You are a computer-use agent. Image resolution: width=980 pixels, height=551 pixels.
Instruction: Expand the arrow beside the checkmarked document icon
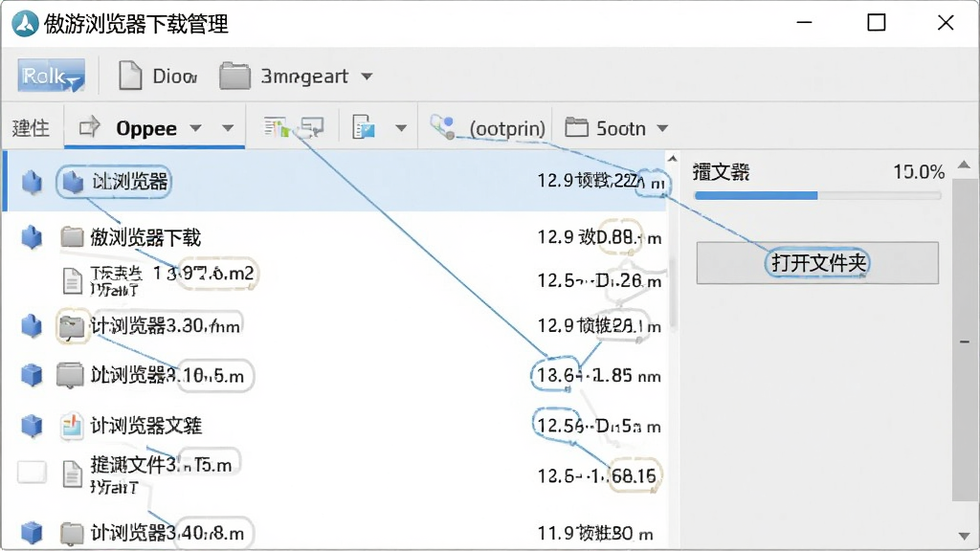pos(401,128)
